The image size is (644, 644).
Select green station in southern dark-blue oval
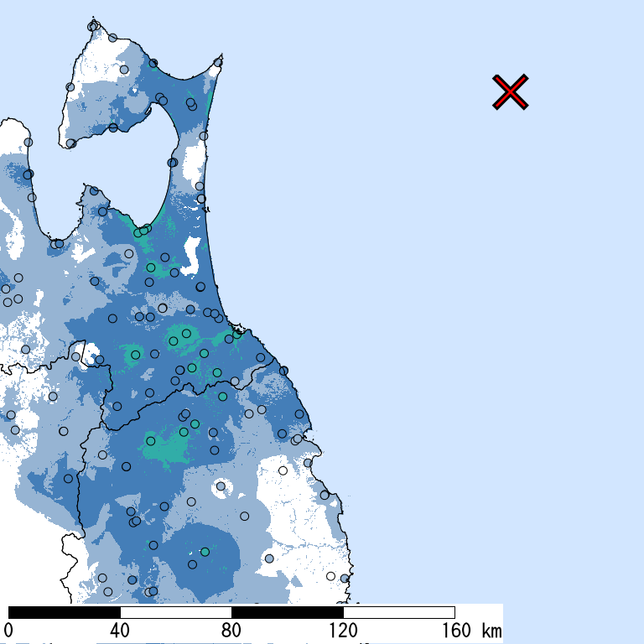pos(205,552)
